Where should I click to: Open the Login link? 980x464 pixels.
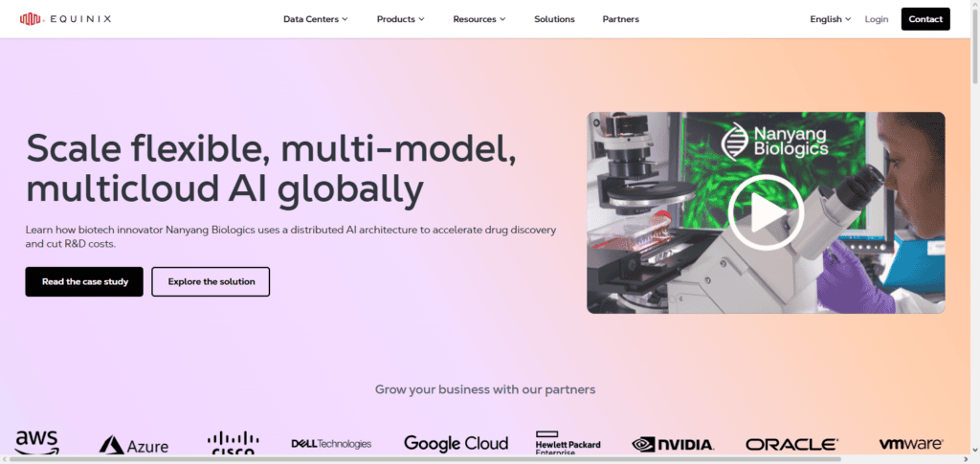(877, 19)
